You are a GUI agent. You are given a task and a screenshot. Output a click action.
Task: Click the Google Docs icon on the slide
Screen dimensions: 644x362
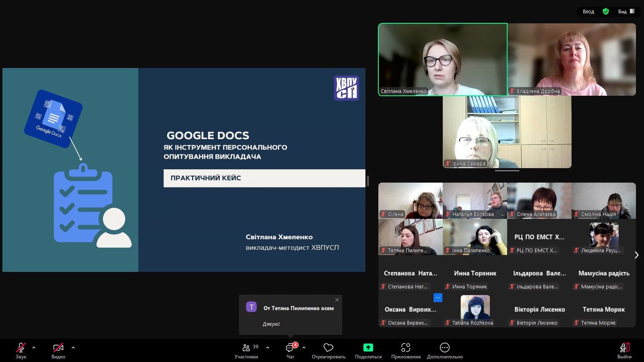click(53, 119)
